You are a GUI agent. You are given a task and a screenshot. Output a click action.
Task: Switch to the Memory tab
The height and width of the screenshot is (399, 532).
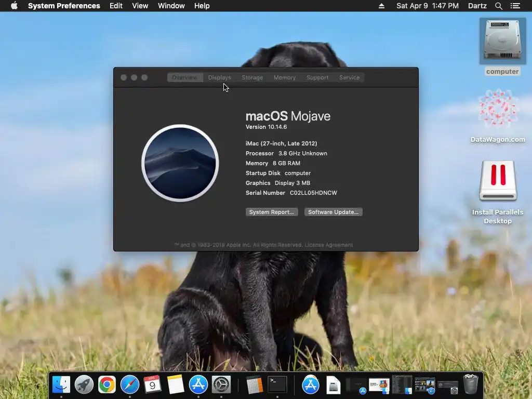point(285,77)
